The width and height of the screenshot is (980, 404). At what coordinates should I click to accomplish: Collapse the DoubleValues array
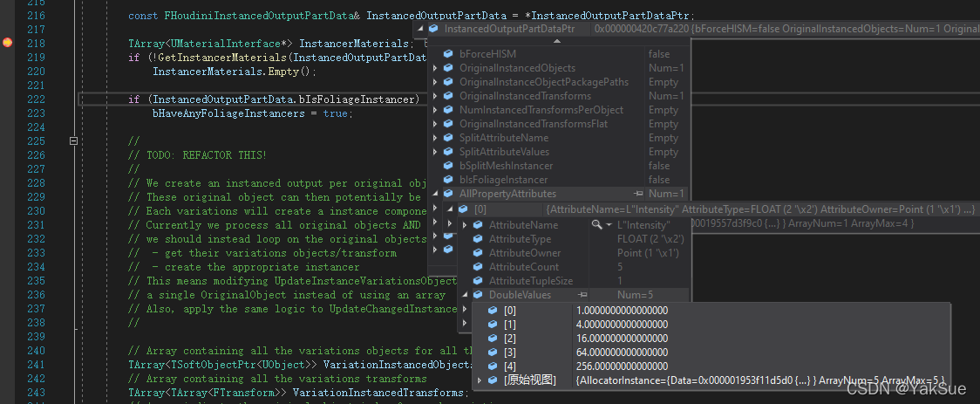(465, 295)
